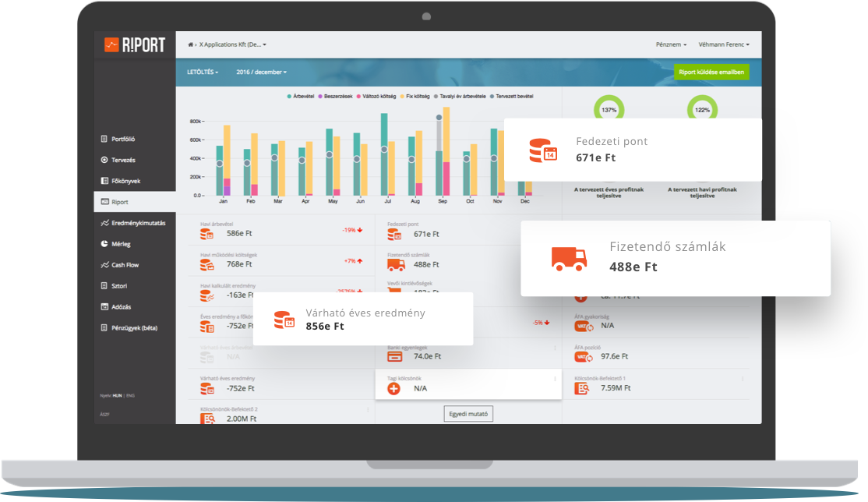Click the Banki egyenlegek card icon
This screenshot has width=868, height=502.
click(x=394, y=356)
